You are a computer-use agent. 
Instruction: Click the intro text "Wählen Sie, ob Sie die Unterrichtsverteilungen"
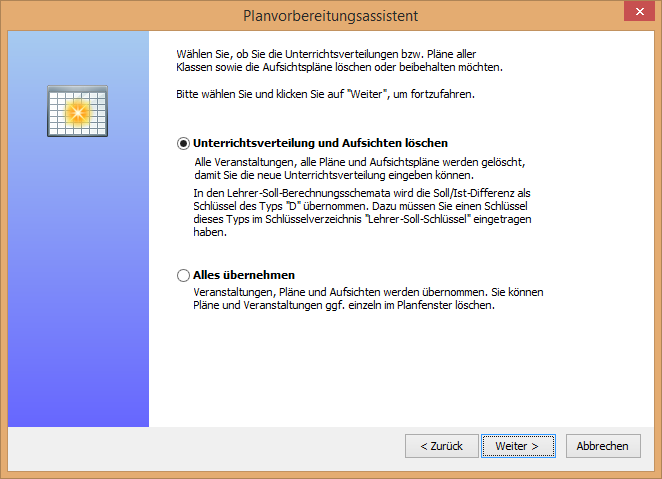[x=287, y=54]
